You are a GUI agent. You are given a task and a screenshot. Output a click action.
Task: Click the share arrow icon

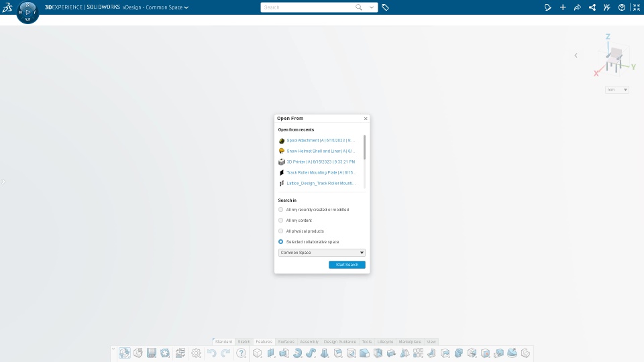coord(578,7)
